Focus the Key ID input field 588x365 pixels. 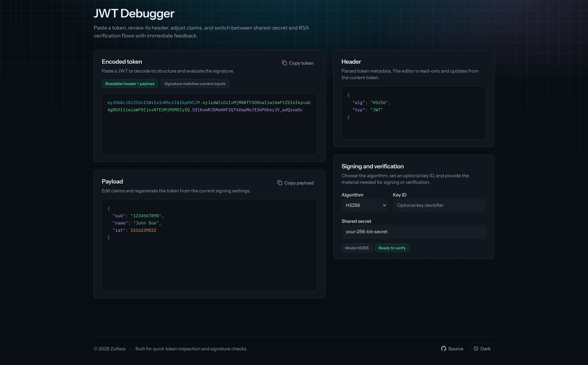coord(439,205)
